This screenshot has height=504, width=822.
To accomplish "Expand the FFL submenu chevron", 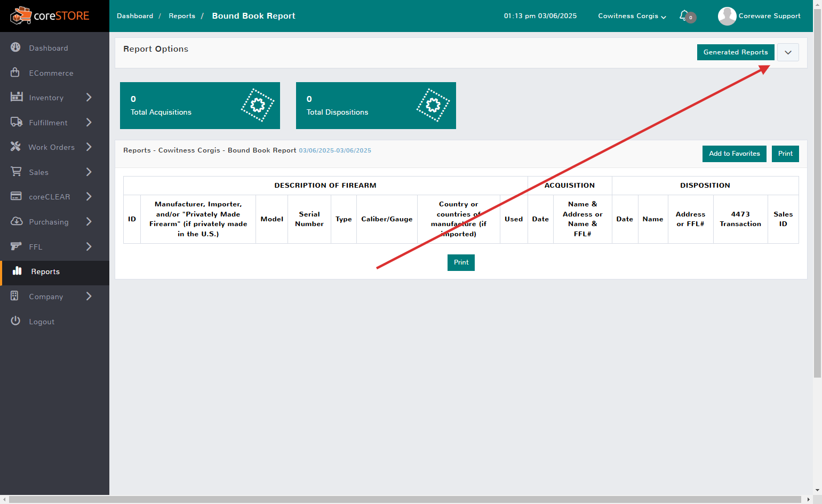I will 89,246.
